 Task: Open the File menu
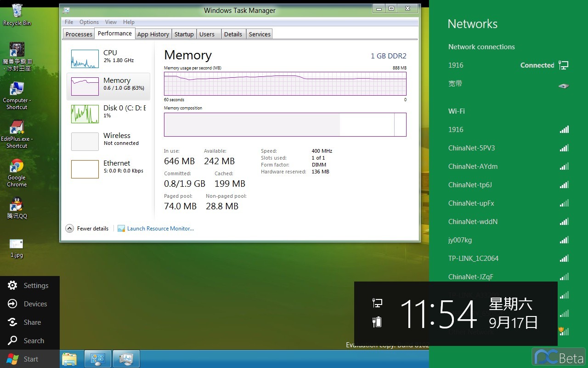[69, 22]
